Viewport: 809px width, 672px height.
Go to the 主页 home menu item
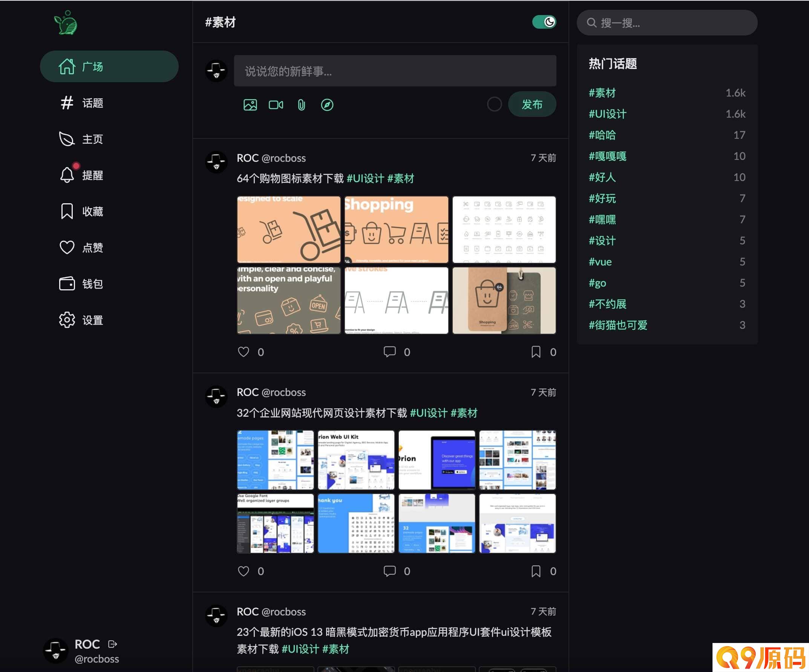point(109,139)
